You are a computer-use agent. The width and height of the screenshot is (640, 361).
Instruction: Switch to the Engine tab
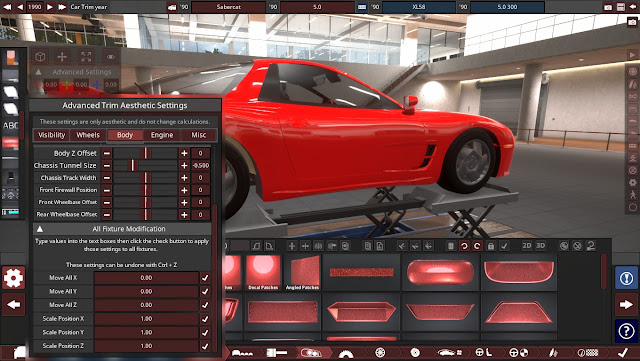tap(162, 135)
